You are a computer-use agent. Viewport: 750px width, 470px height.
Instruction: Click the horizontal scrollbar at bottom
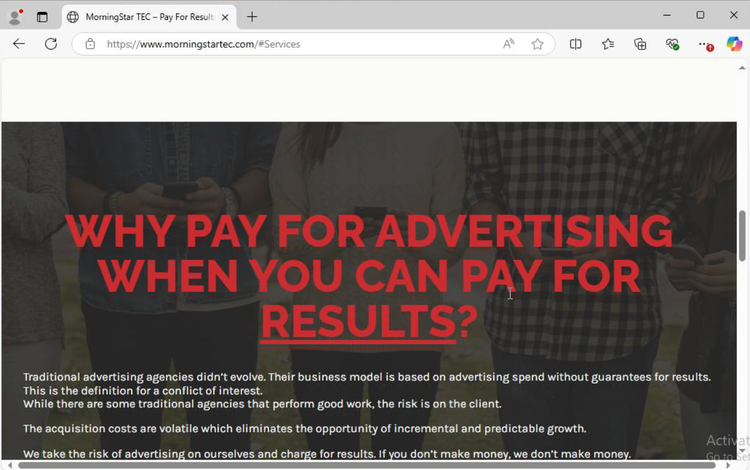coord(370,464)
